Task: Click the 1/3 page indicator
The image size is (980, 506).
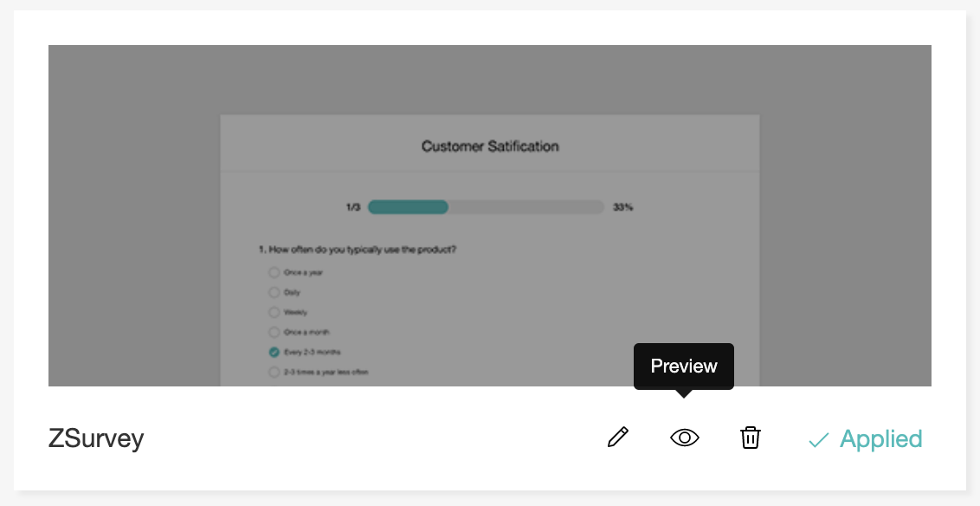Action: pos(352,207)
